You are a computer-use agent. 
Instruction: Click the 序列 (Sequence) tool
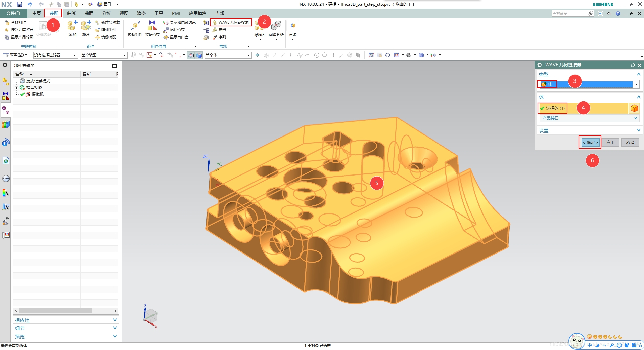coord(219,37)
